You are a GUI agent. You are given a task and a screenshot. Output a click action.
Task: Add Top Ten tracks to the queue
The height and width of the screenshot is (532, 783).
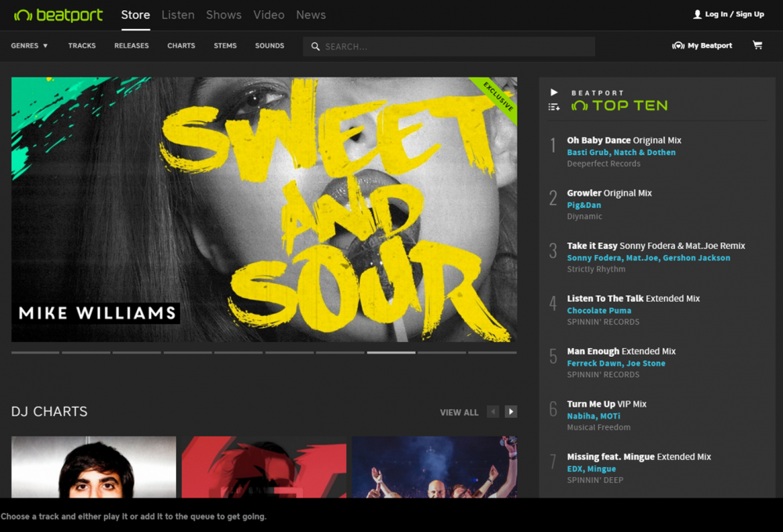pyautogui.click(x=554, y=106)
